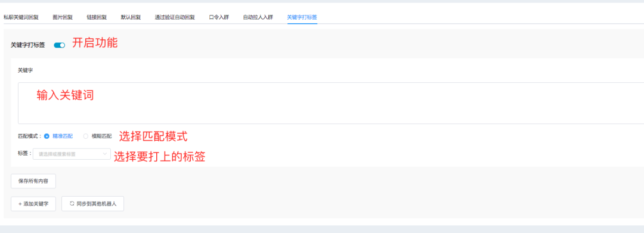Open the 图片回复 tab
The image size is (644, 233).
pyautogui.click(x=63, y=17)
